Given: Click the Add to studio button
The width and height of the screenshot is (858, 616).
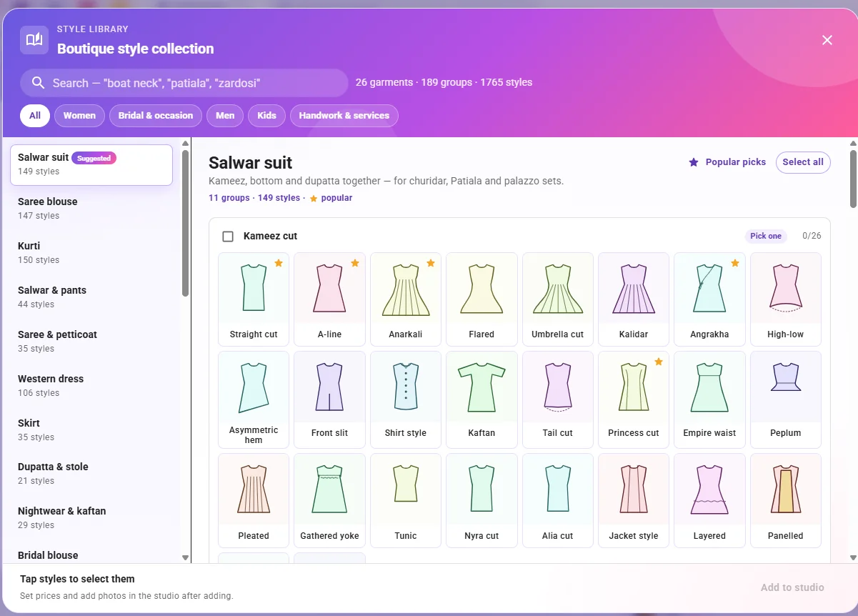Looking at the screenshot, I should 792,587.
